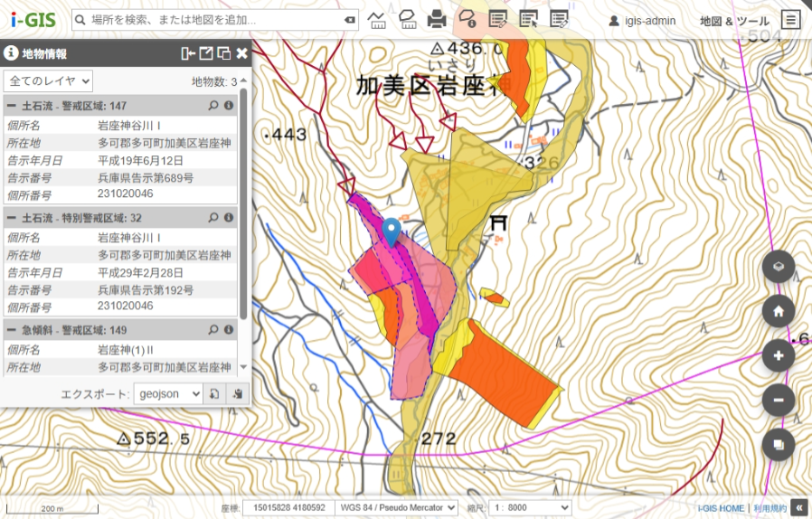Zoom in with the plus button
Image resolution: width=812 pixels, height=519 pixels.
click(779, 355)
